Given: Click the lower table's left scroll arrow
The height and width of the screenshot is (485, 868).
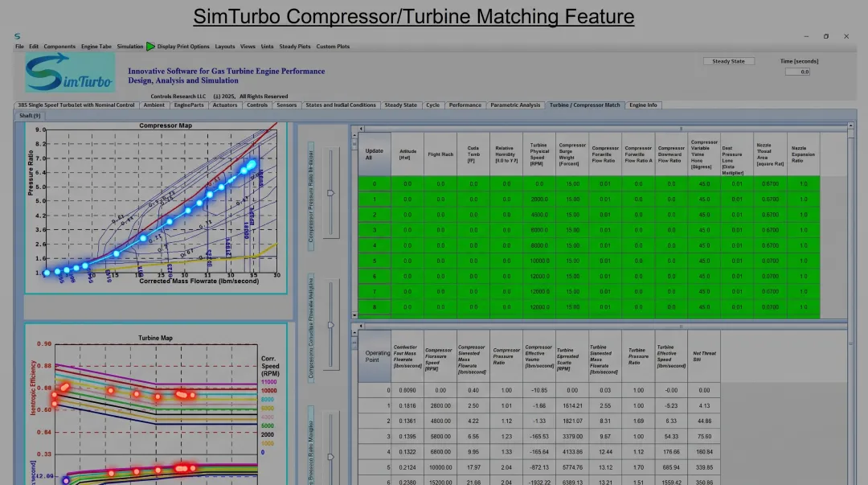Looking at the screenshot, I should tap(361, 326).
